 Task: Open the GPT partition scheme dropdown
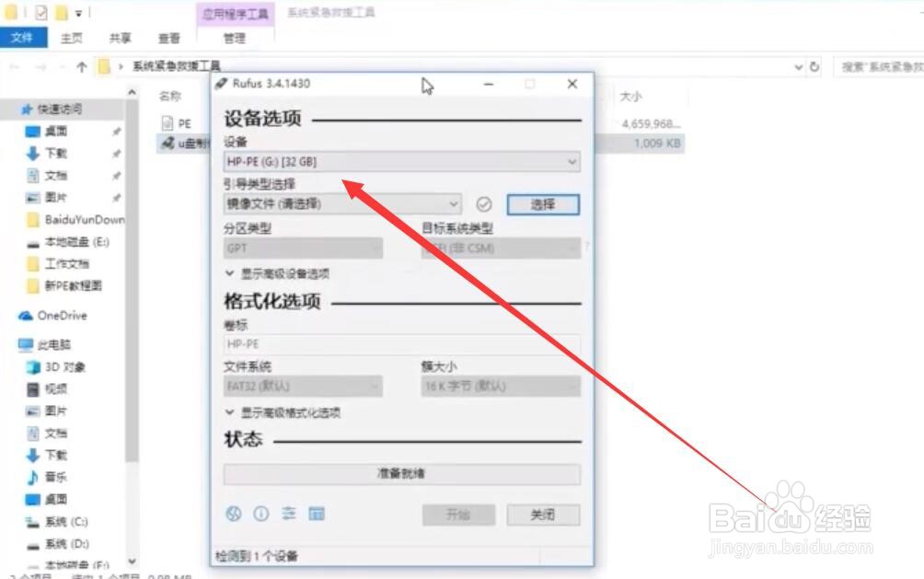pos(303,249)
